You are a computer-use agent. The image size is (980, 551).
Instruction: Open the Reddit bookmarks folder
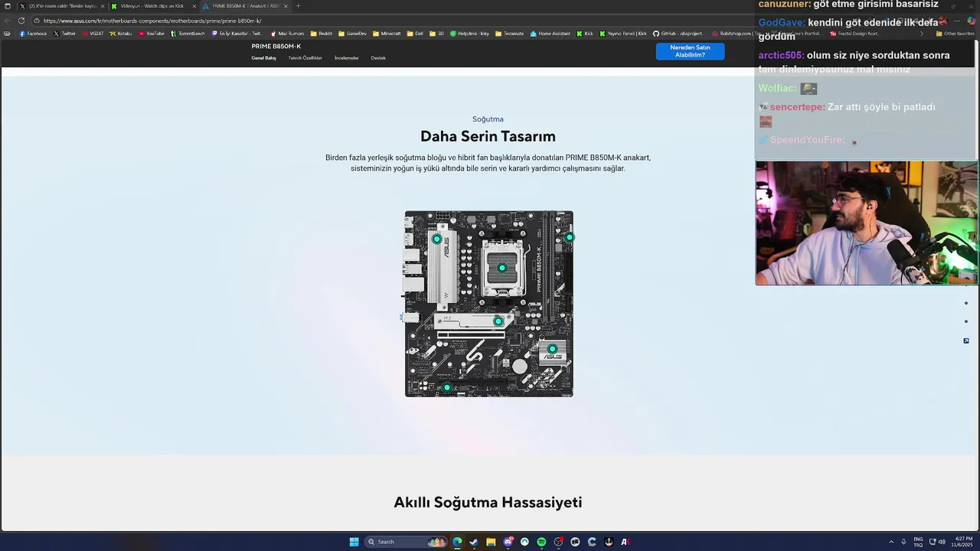click(x=322, y=34)
